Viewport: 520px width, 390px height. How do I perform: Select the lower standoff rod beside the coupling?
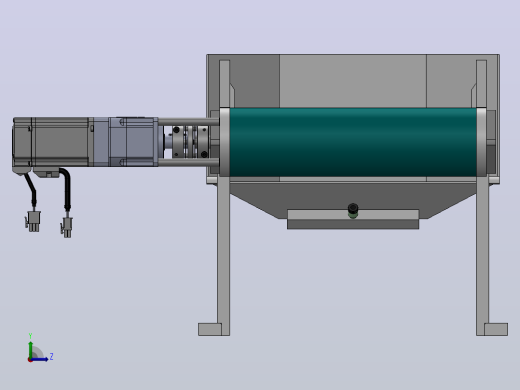189,162
